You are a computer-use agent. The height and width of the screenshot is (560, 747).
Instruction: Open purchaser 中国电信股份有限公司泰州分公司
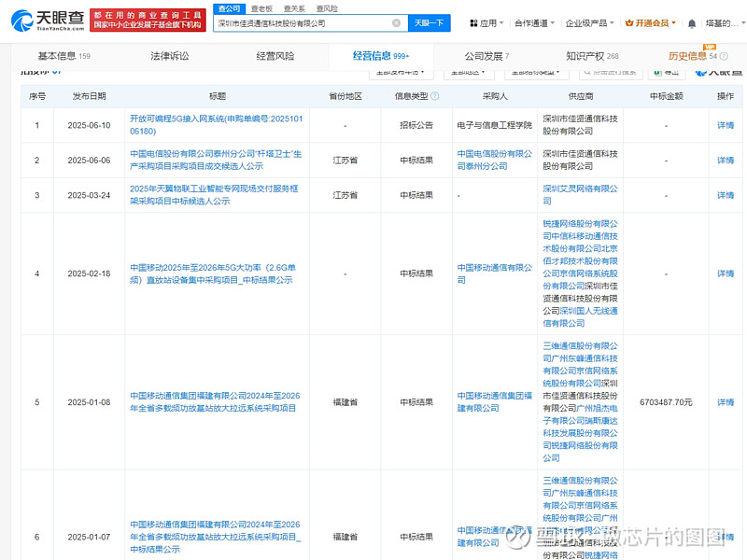tap(495, 160)
